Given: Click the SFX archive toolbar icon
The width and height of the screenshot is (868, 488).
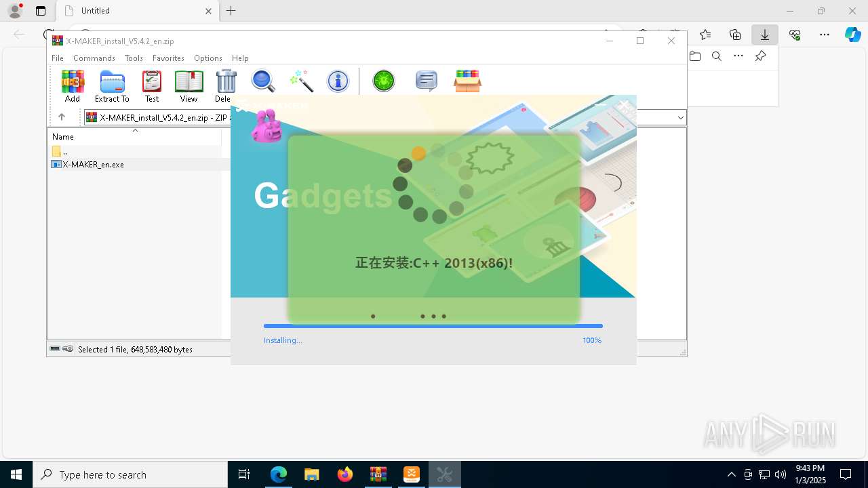Looking at the screenshot, I should 467,81.
